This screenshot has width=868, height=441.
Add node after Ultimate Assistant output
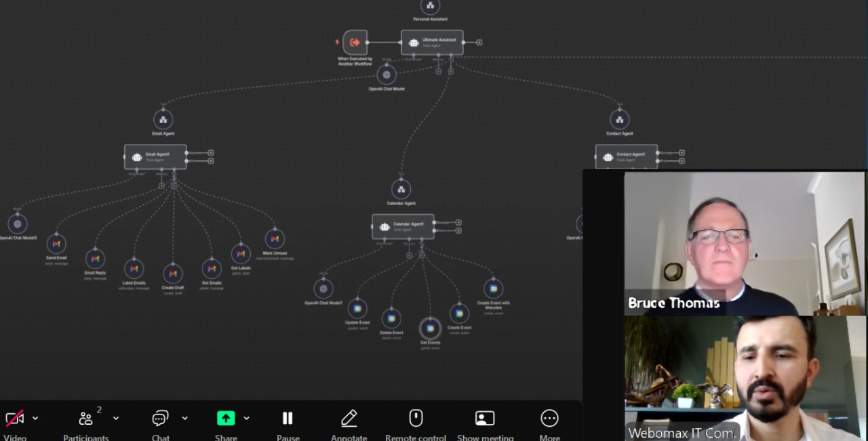click(x=479, y=43)
